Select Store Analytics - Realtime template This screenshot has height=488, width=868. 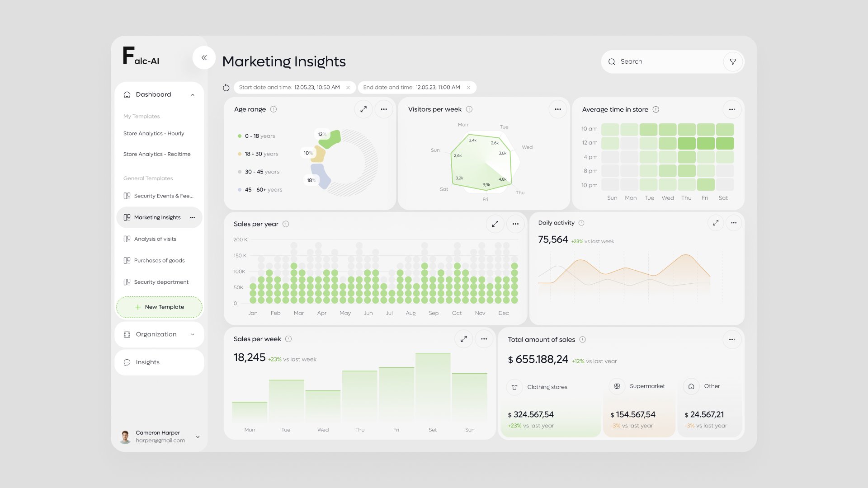[157, 154]
